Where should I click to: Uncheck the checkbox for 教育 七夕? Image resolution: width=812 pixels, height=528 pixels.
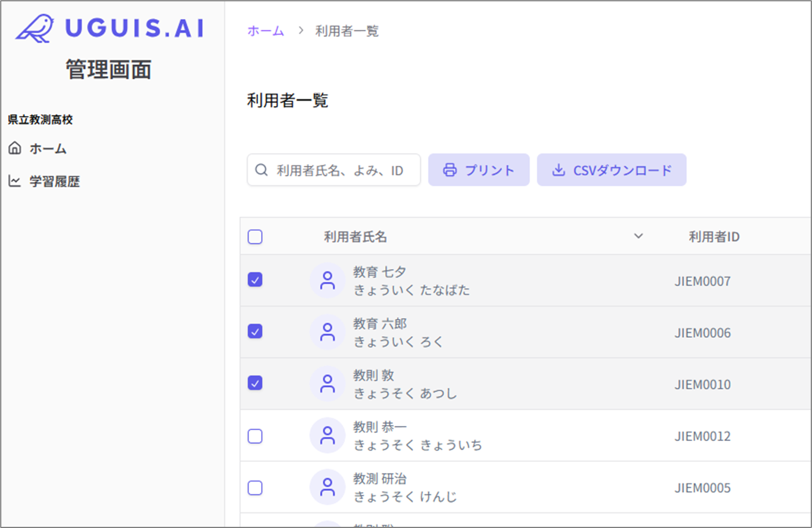pyautogui.click(x=255, y=280)
